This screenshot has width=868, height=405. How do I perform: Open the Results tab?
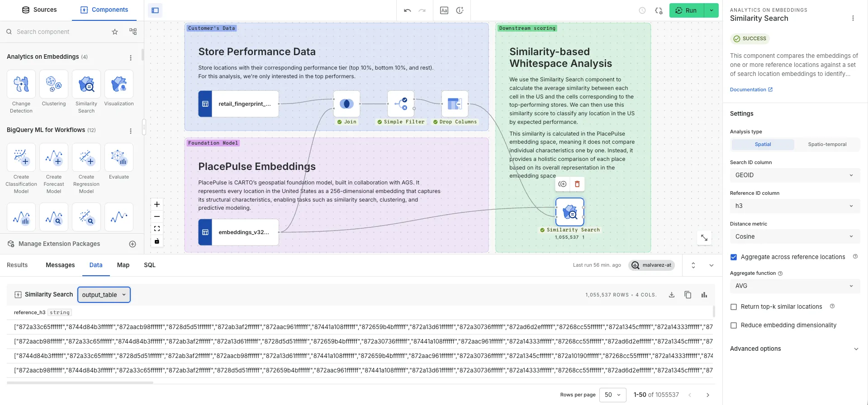pos(17,265)
